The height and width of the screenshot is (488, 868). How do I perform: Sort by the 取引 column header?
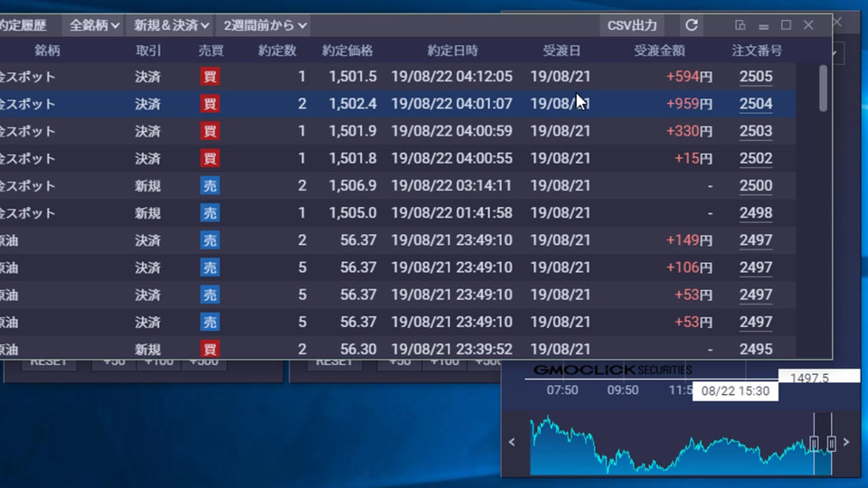tap(148, 51)
